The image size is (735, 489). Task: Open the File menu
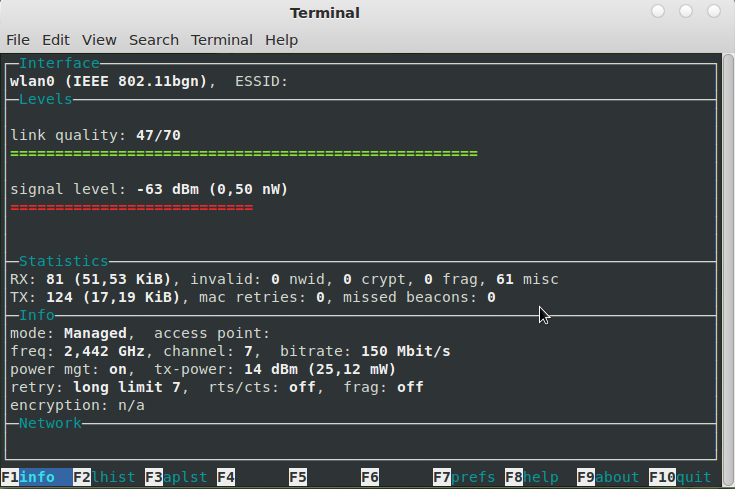(x=18, y=40)
